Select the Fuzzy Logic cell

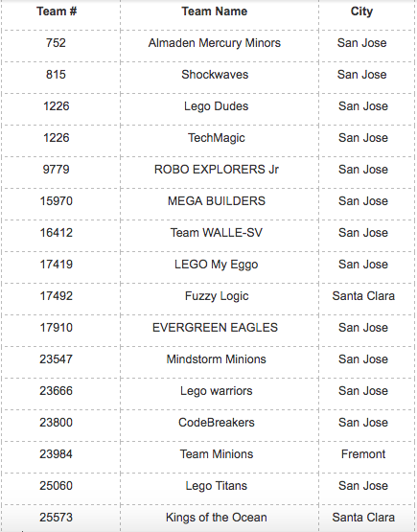click(x=216, y=296)
